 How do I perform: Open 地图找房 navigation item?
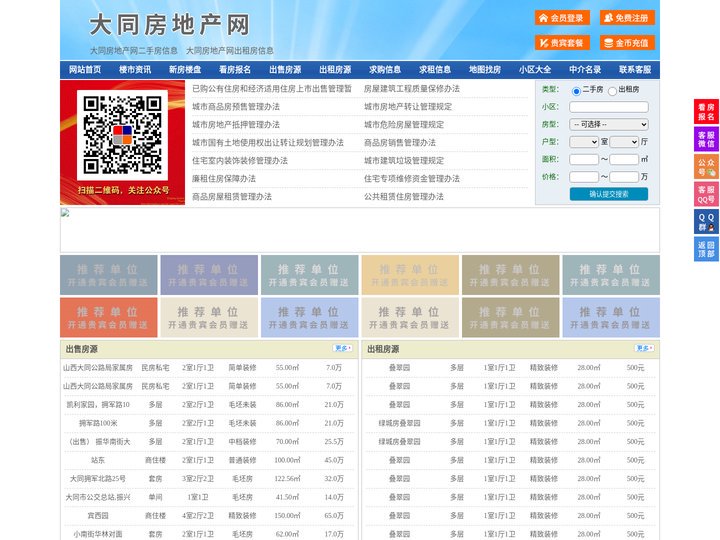coord(485,70)
